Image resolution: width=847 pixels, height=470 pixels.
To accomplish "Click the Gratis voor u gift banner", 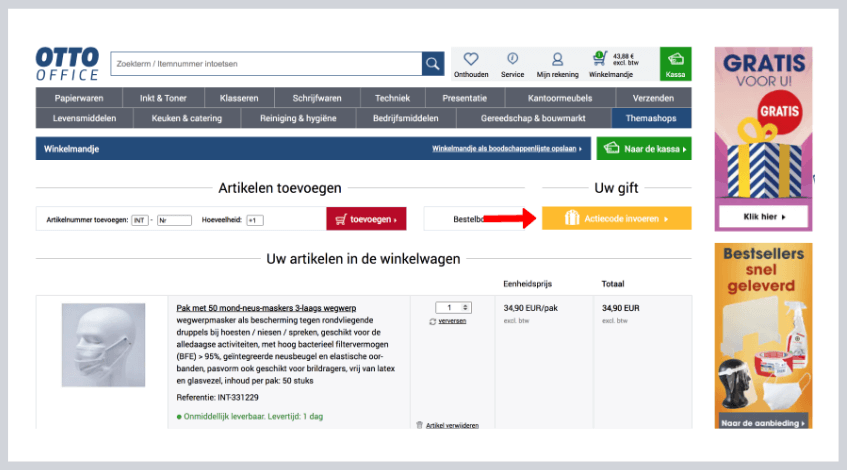I will coord(763,139).
